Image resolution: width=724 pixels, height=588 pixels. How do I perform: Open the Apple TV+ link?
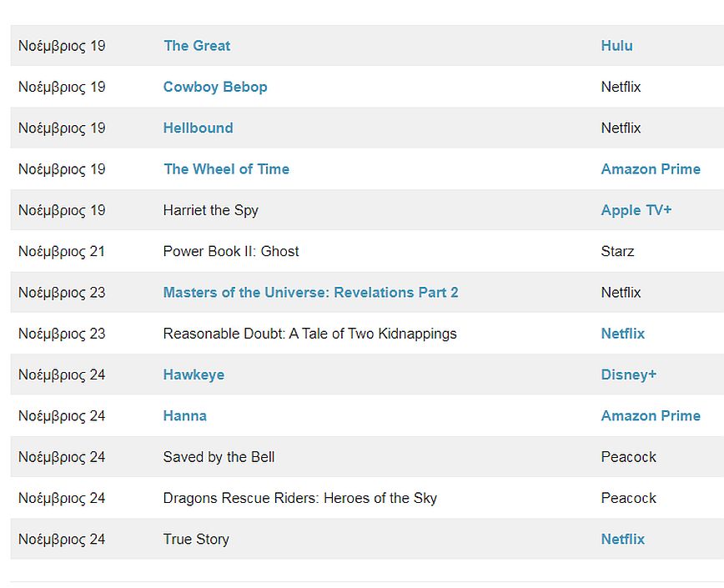[x=636, y=210]
